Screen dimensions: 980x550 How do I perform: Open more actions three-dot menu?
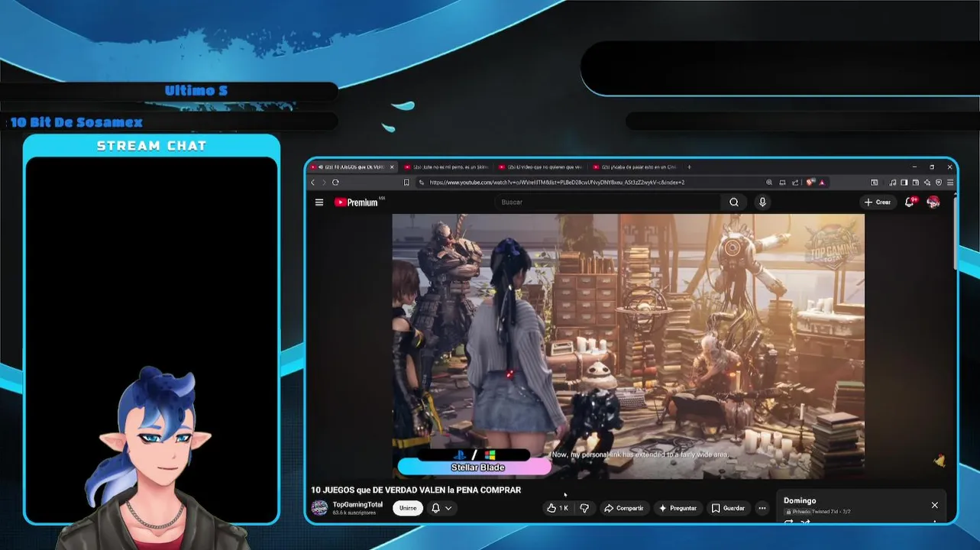pyautogui.click(x=762, y=508)
